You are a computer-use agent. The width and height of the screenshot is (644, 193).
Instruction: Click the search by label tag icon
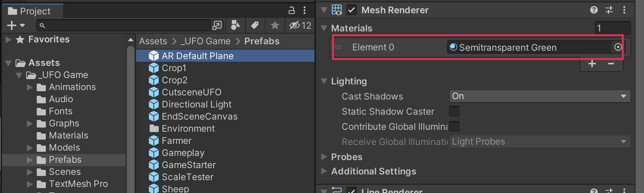click(x=255, y=25)
